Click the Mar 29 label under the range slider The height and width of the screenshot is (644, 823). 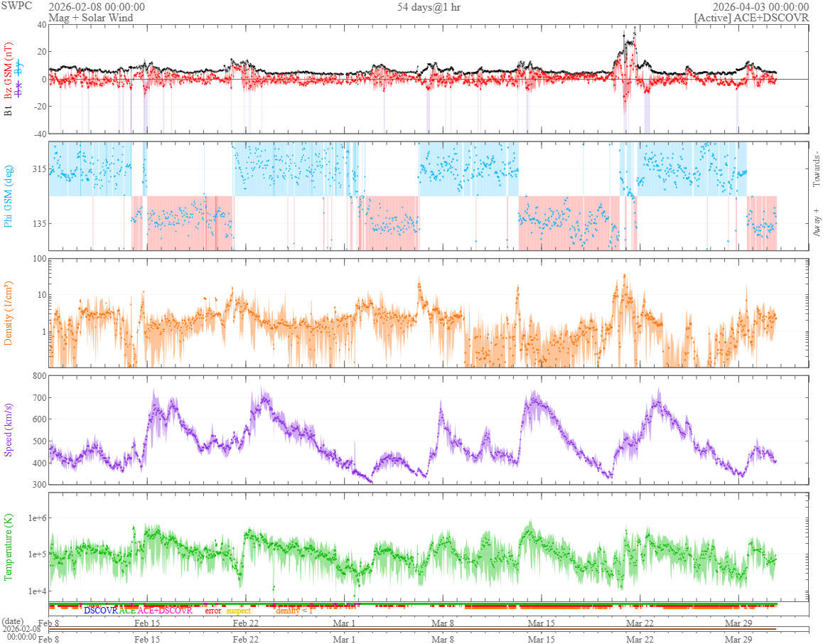(x=738, y=639)
